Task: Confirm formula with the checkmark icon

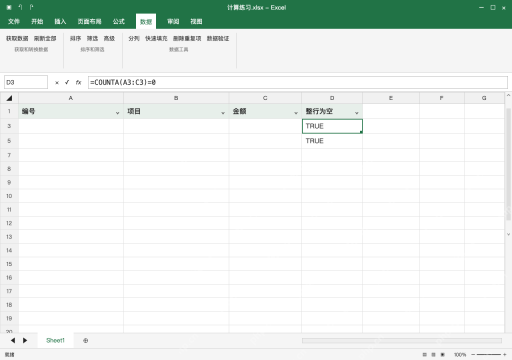Action: click(67, 82)
